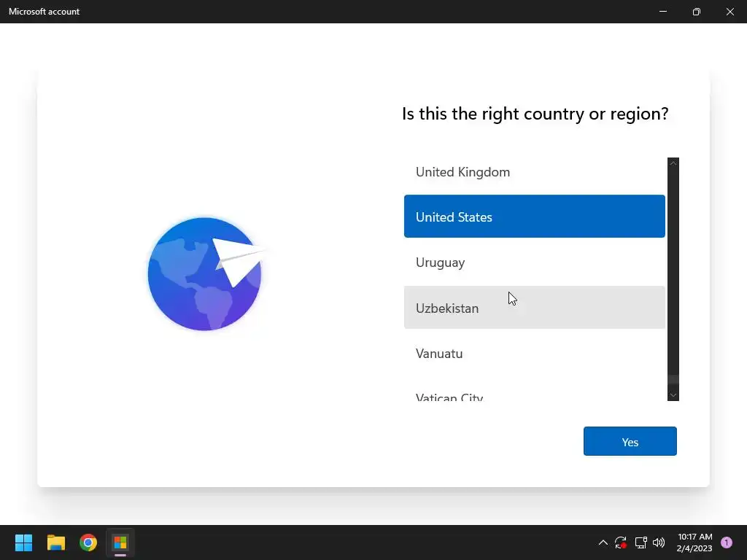Select United States in the list
The width and height of the screenshot is (747, 560).
pyautogui.click(x=535, y=216)
